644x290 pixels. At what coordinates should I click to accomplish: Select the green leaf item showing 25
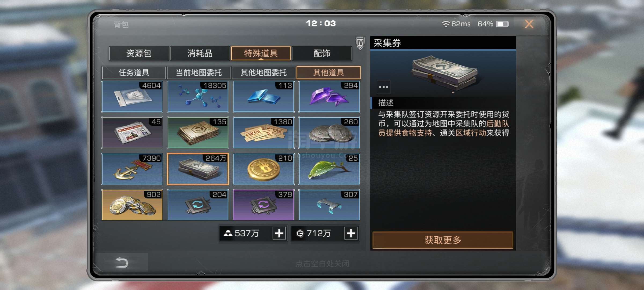[x=329, y=169]
